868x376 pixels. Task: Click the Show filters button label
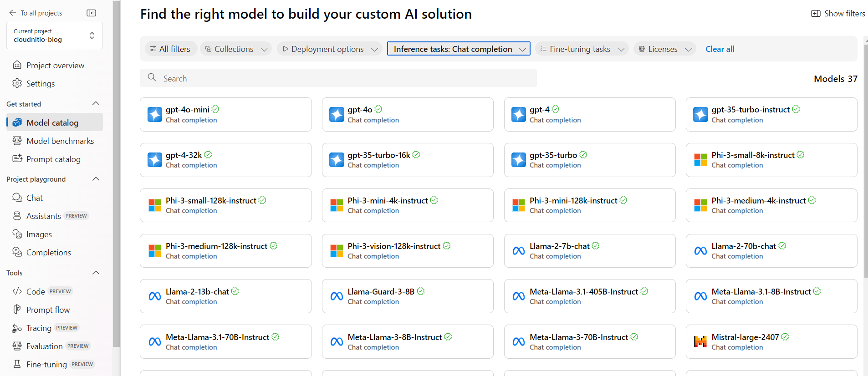[844, 14]
